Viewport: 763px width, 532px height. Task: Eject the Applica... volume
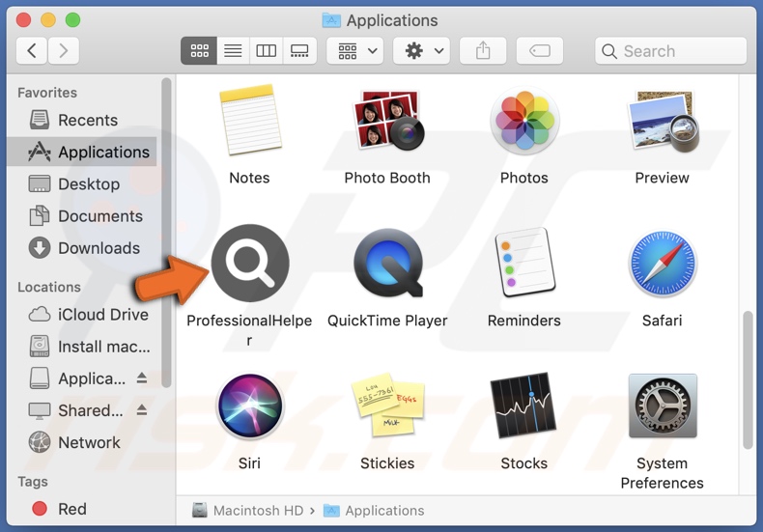(x=142, y=378)
